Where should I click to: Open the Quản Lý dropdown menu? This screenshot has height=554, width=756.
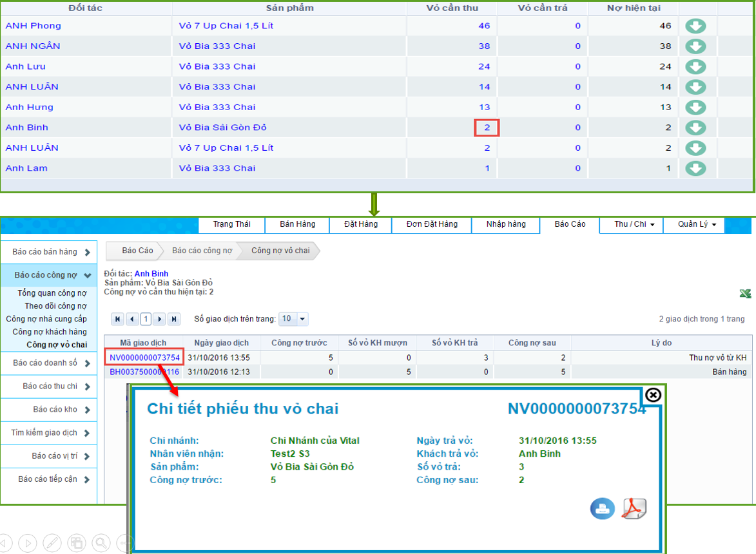pos(697,225)
